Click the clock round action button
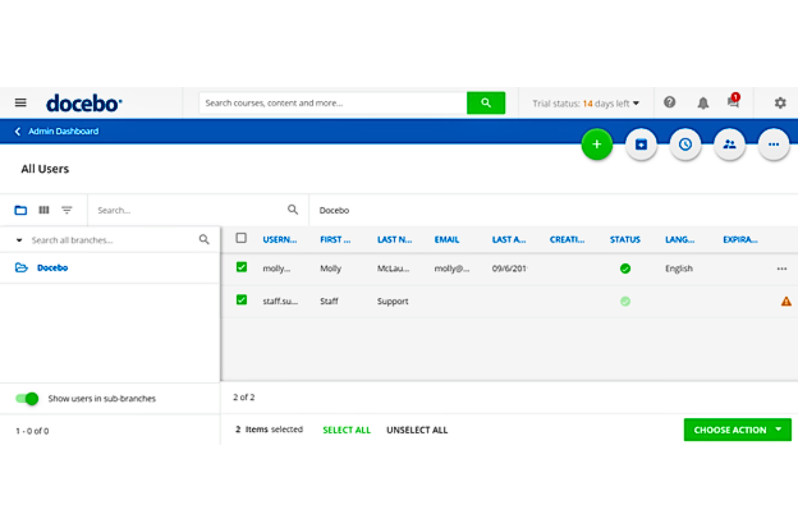Screen dimensions: 798x532 click(x=685, y=144)
